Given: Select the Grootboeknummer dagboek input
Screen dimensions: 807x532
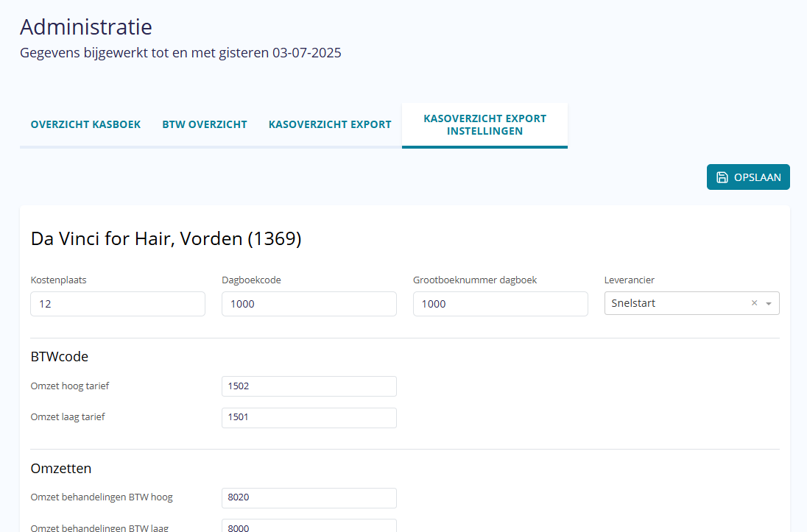Looking at the screenshot, I should point(501,304).
